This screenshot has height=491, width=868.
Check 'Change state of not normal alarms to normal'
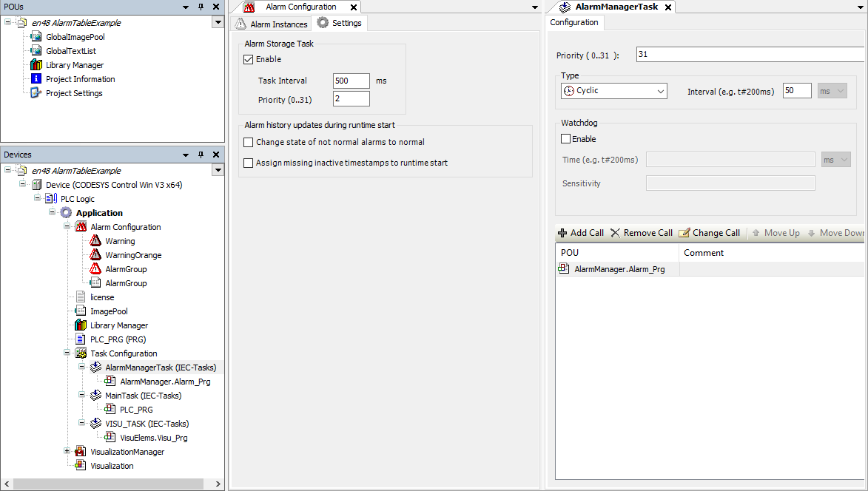249,142
